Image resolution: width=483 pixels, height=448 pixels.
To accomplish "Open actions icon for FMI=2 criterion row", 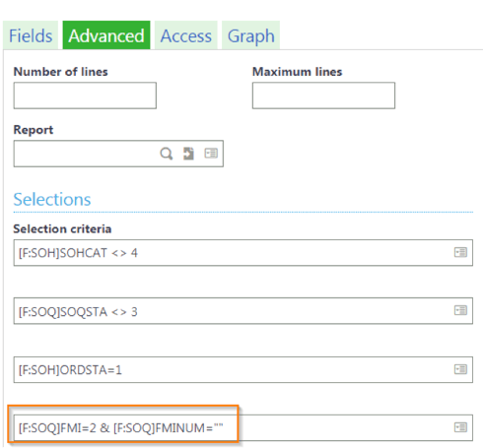I will pyautogui.click(x=460, y=427).
